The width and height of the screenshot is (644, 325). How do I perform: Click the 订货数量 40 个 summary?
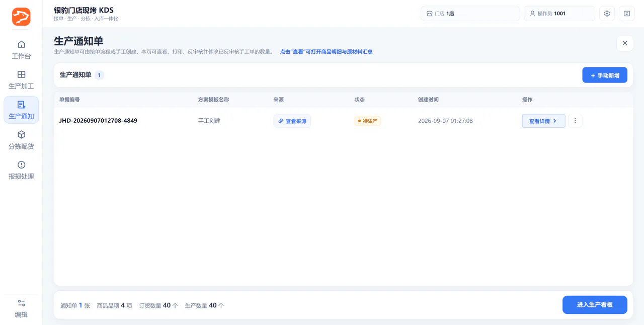coord(158,305)
